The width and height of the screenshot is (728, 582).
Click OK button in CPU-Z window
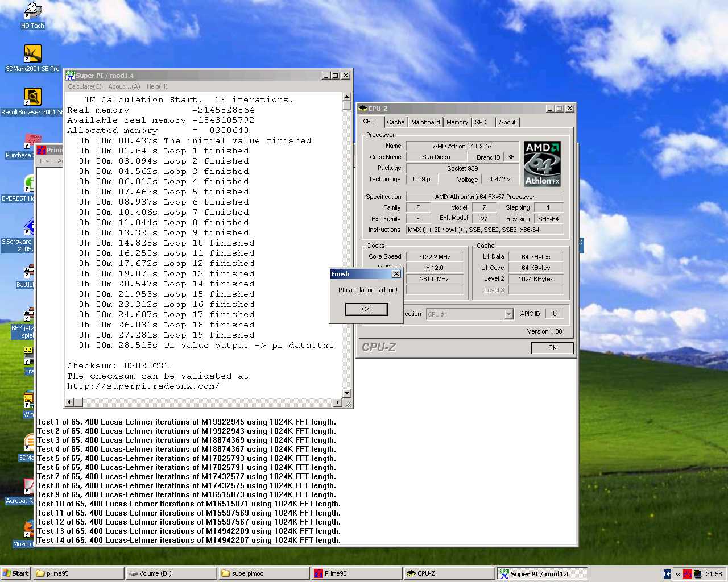pos(552,348)
